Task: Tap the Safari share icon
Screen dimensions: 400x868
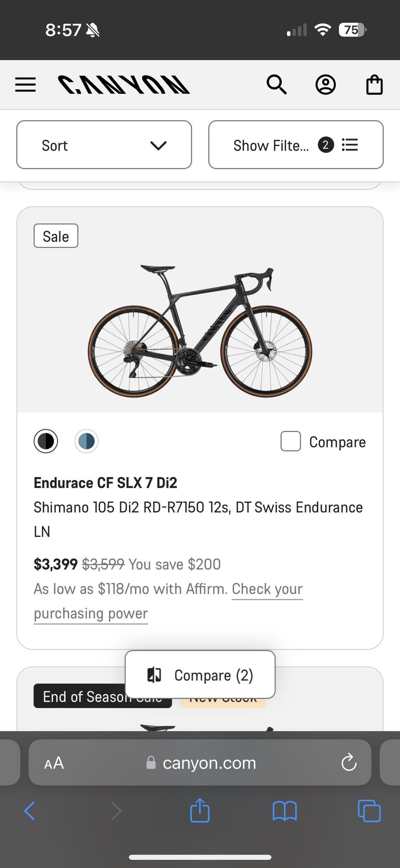Action: pyautogui.click(x=200, y=810)
